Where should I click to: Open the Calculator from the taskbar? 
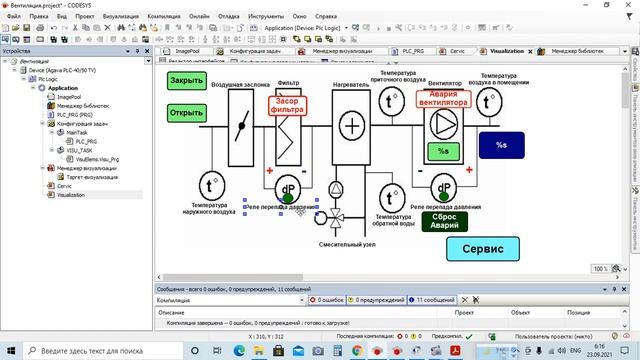338,351
